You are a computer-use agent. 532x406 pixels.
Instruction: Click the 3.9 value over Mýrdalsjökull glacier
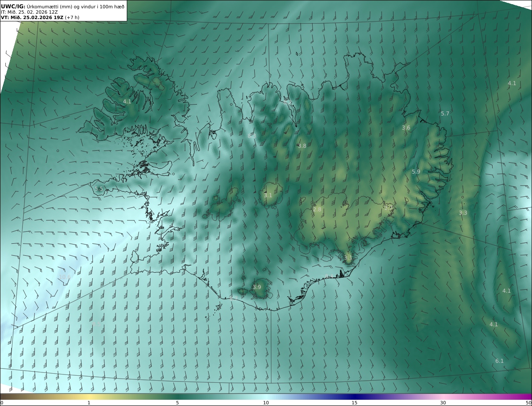click(x=257, y=287)
